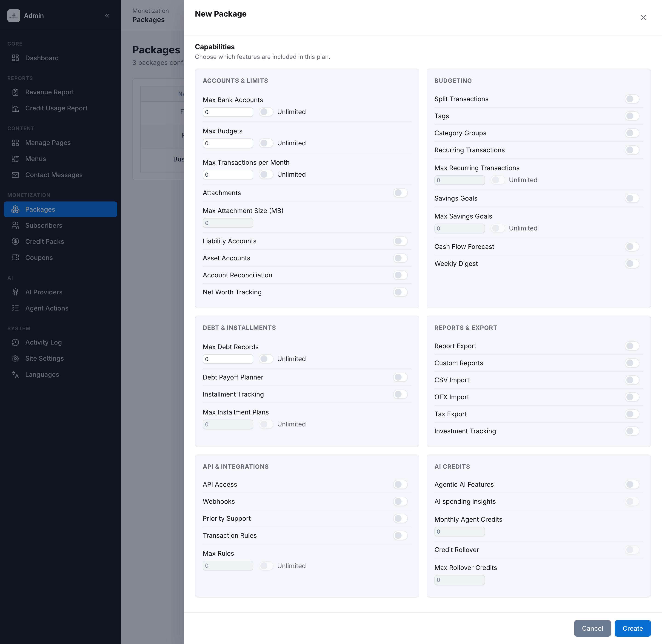This screenshot has height=644, width=662.
Task: Click the Site Settings gear icon
Action: (x=15, y=359)
